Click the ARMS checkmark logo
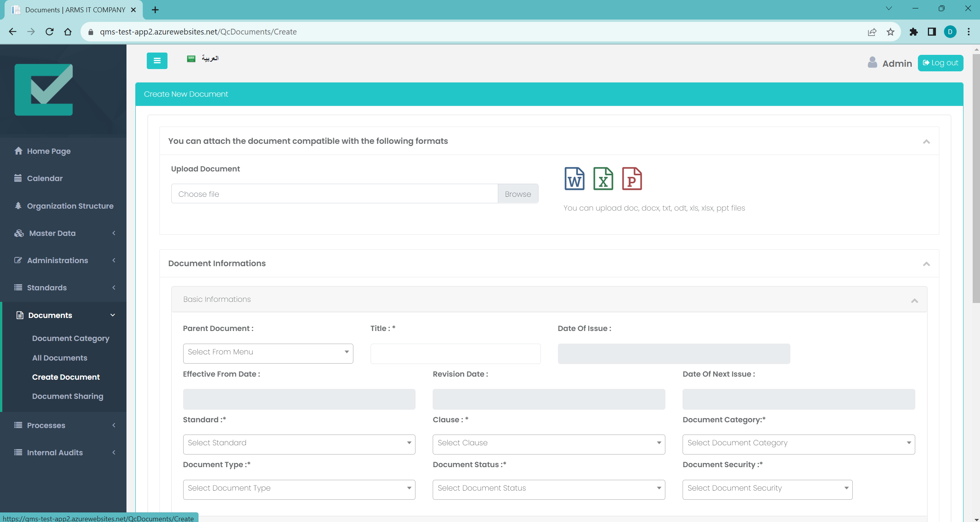 pos(44,89)
